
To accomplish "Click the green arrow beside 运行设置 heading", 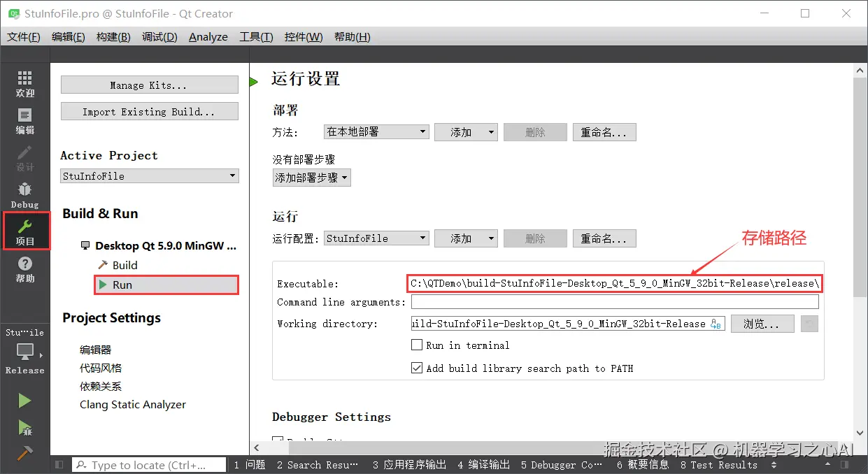I will coord(253,82).
